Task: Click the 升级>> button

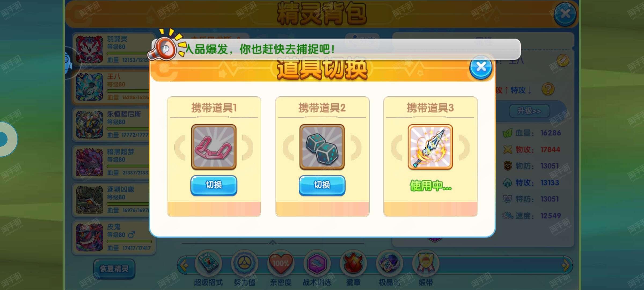Action: pos(529,111)
